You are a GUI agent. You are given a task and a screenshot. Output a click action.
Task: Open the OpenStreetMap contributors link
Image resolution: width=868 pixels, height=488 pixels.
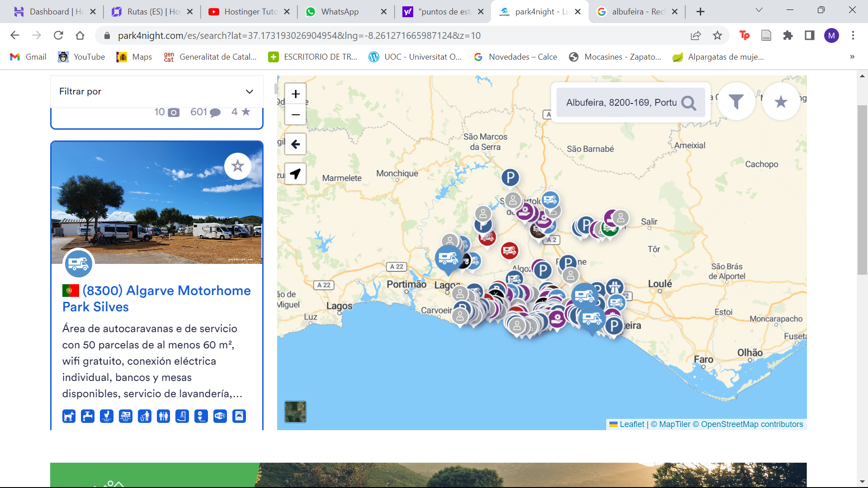752,424
